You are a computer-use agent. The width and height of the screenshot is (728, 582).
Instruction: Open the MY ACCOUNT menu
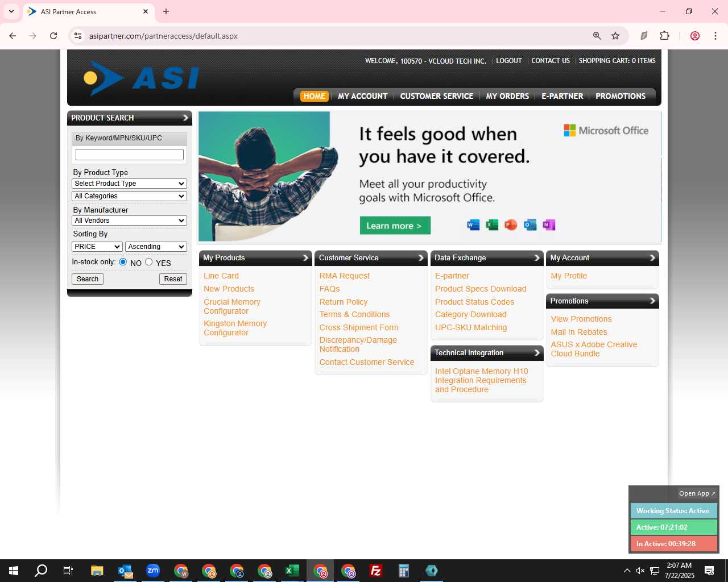click(363, 96)
